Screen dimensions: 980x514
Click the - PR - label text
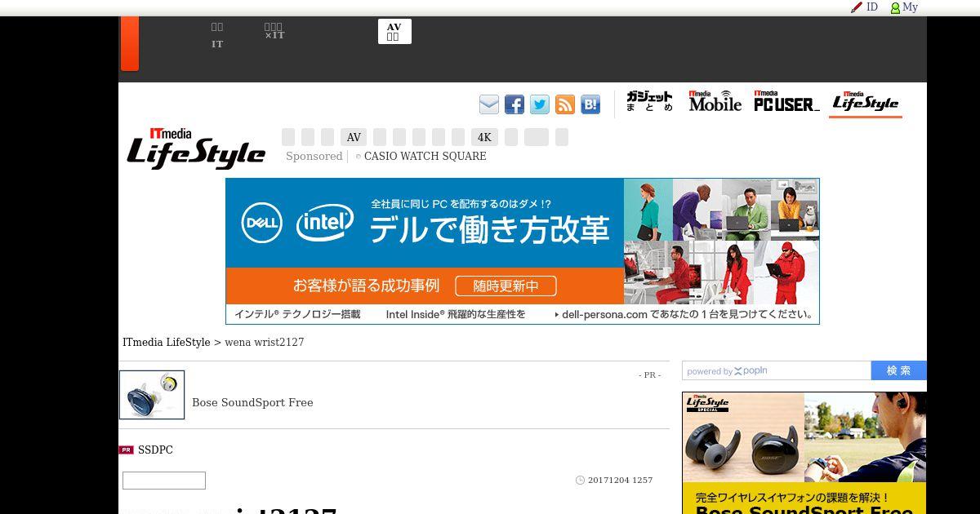(x=650, y=375)
